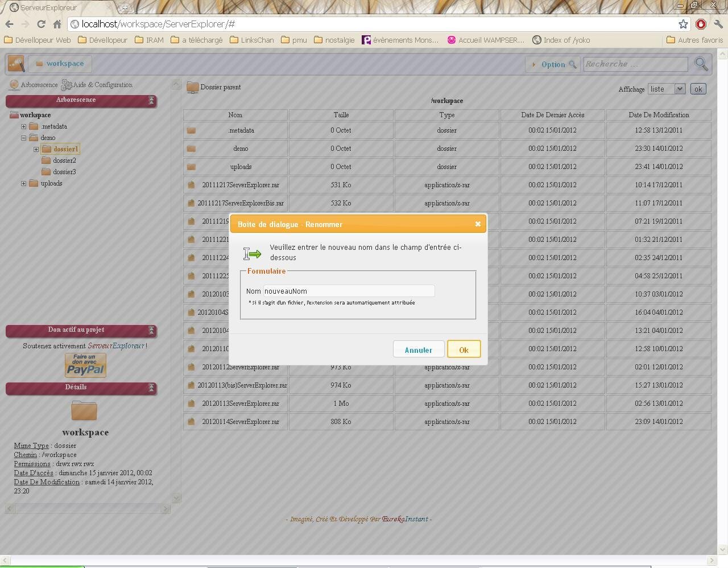The height and width of the screenshot is (568, 728).
Task: Click the .metadata folder icon in file list
Action: [x=191, y=130]
